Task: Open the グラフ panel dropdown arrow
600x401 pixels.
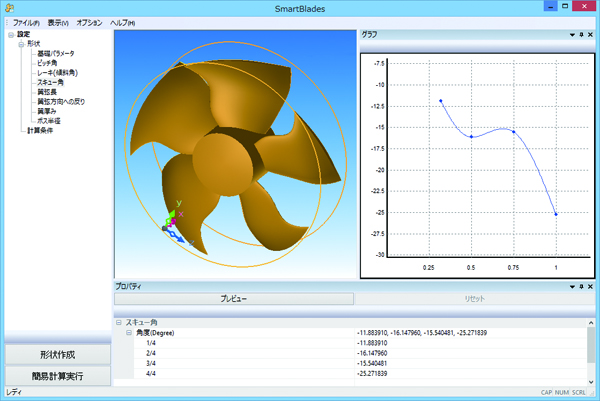Action: (x=572, y=35)
